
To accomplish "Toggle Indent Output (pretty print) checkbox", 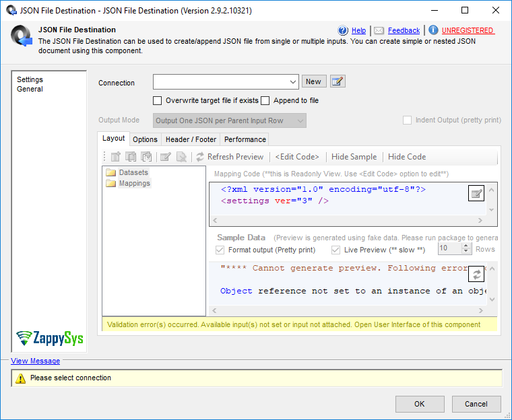I will pos(407,120).
